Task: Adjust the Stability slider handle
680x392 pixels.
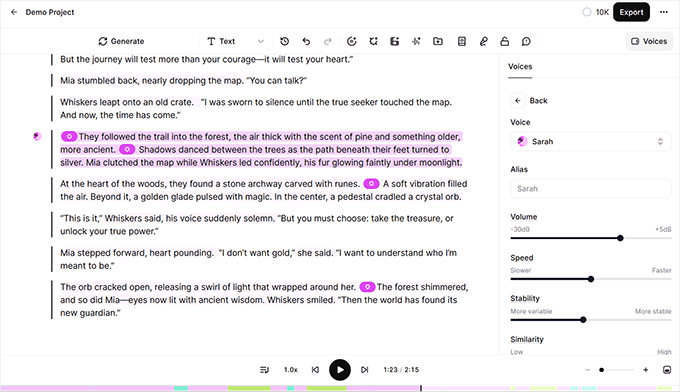Action: (x=583, y=320)
